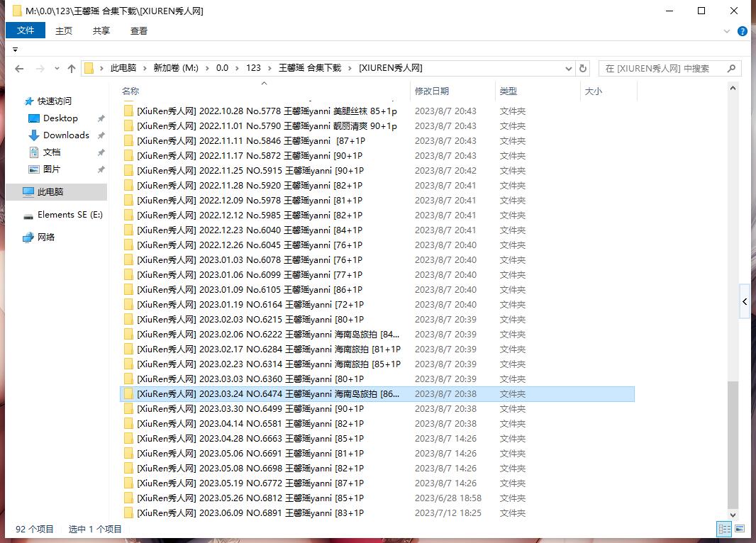Viewport: 756px width, 543px height.
Task: Show the preview pane side arrow
Action: 745,301
